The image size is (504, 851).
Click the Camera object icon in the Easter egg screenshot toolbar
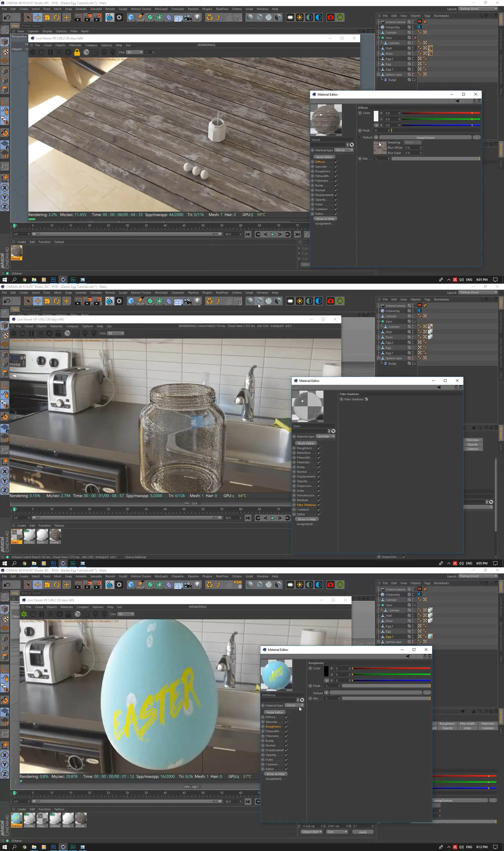click(188, 585)
